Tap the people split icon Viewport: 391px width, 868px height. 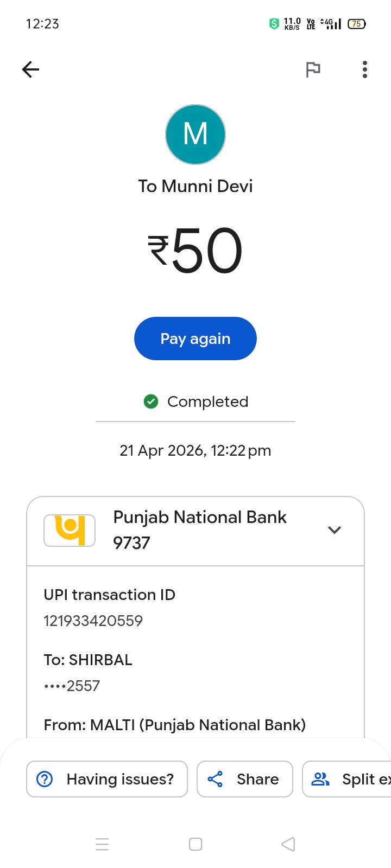(320, 779)
